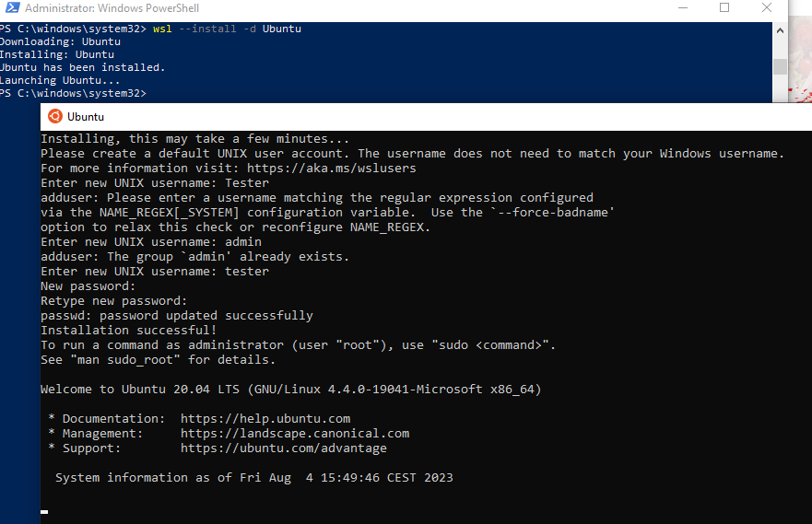Click the PowerShell scrollbar thumb

[780, 66]
